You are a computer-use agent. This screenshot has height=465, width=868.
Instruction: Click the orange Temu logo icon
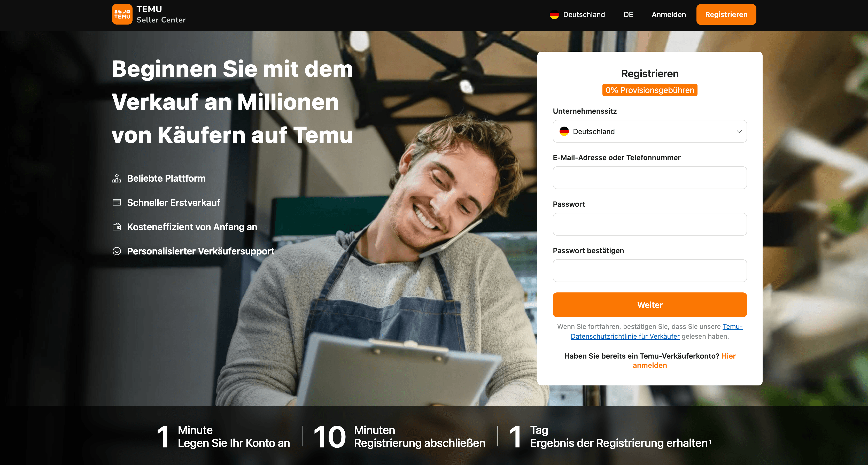122,14
